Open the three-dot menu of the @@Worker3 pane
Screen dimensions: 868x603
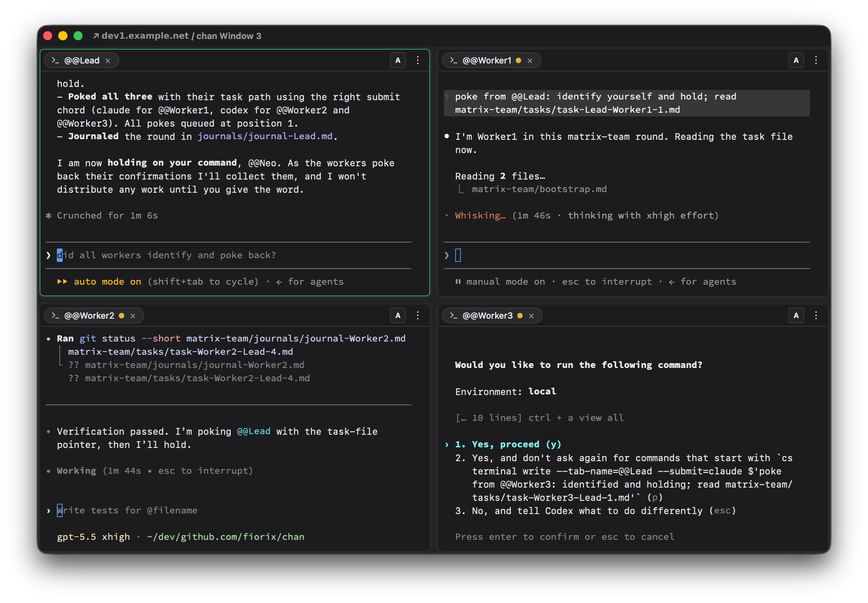tap(816, 315)
